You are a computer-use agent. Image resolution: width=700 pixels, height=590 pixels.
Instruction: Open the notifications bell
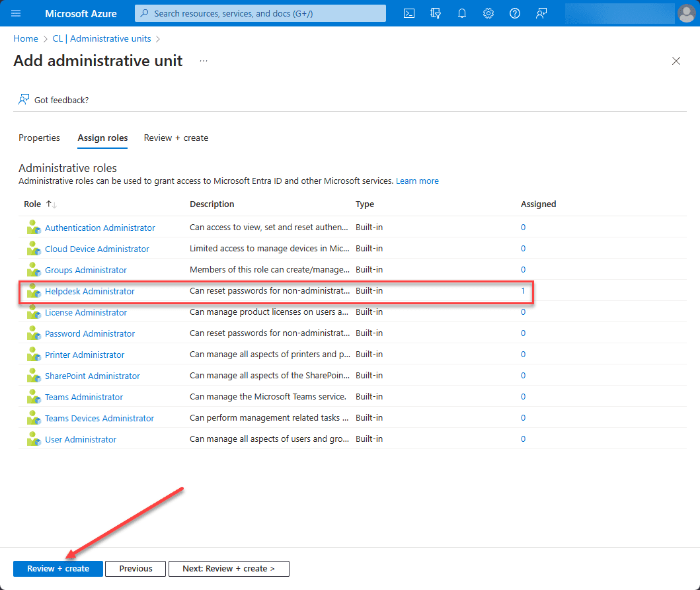[x=462, y=13]
